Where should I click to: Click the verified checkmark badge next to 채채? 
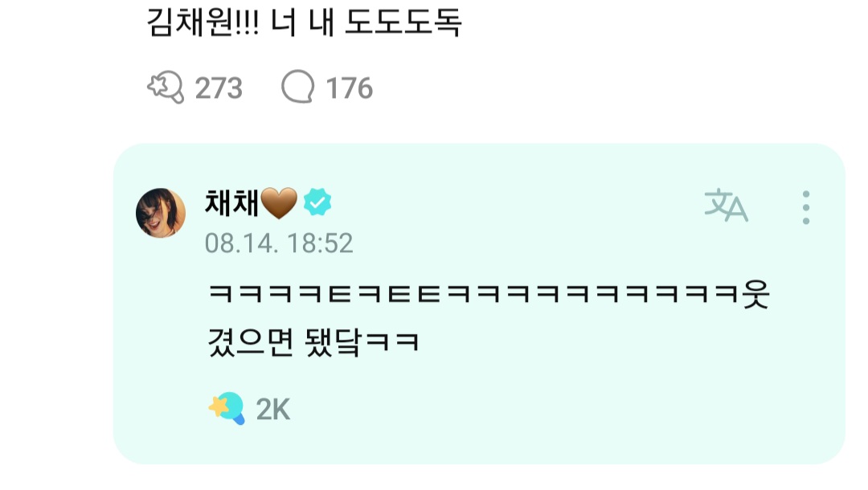pyautogui.click(x=317, y=202)
